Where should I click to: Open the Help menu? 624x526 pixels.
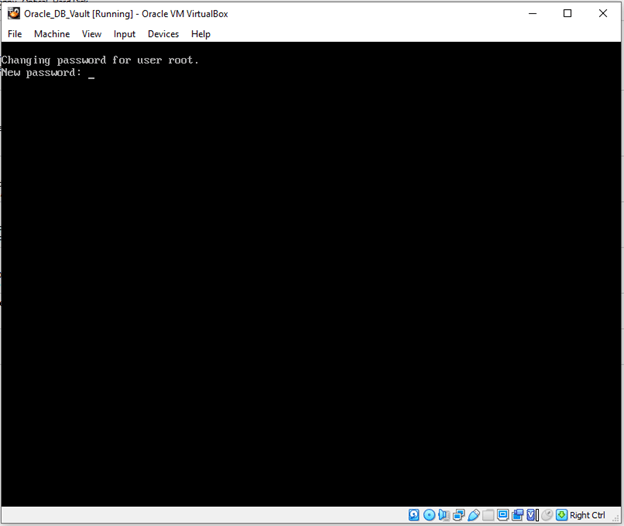pyautogui.click(x=200, y=34)
